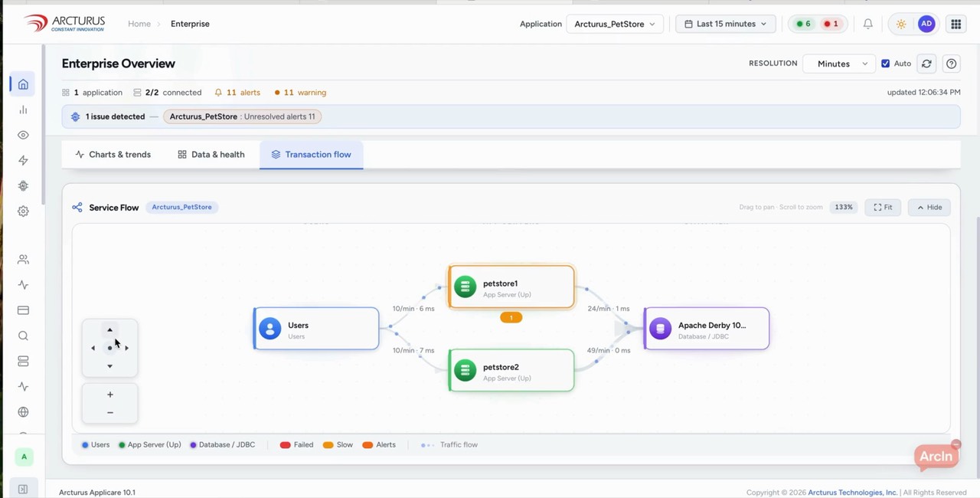Click the orange 1 badge under petstore1
Viewport: 980px width, 498px height.
tap(511, 317)
